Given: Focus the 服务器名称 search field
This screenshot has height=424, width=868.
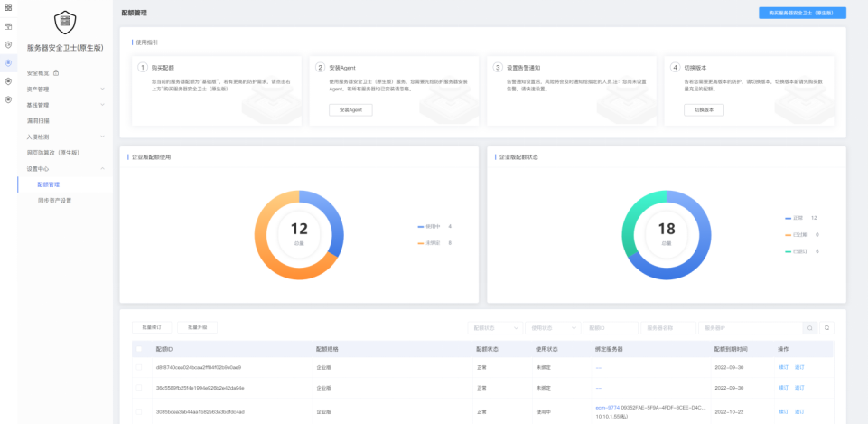Looking at the screenshot, I should tap(668, 328).
